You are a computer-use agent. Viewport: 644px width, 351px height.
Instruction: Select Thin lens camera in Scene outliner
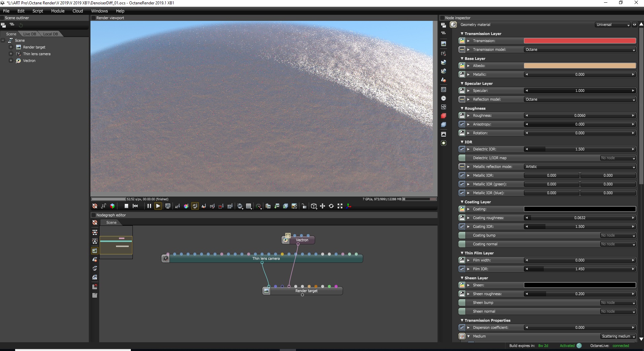(x=37, y=54)
